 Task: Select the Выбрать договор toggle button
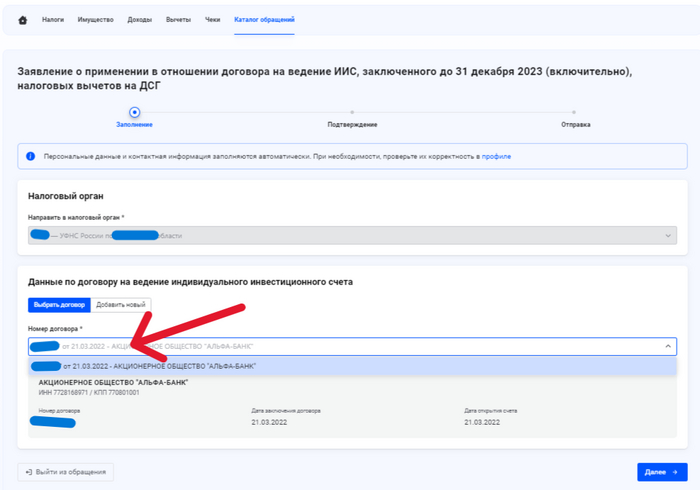59,305
